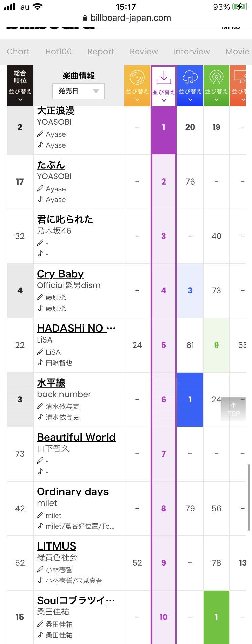Open the 水平線 song link
This screenshot has width=252, height=644.
(x=51, y=383)
